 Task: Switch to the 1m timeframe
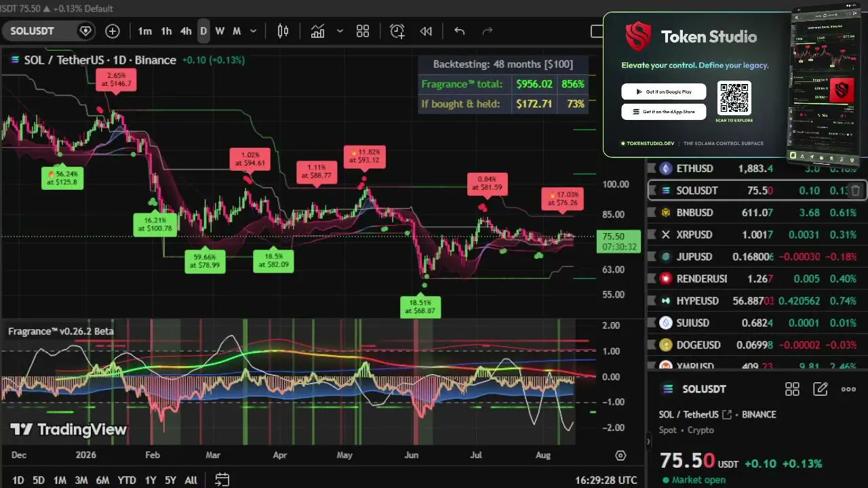coord(145,31)
